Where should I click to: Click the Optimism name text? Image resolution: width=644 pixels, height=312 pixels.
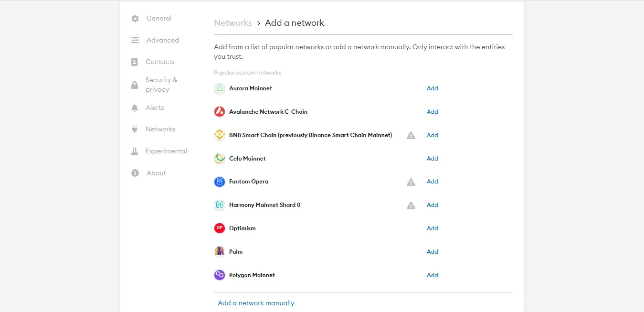click(243, 228)
